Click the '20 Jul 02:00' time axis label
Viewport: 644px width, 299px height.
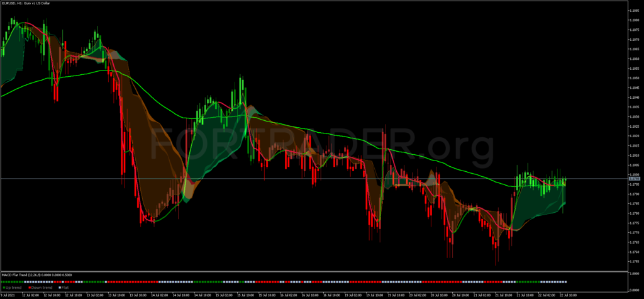[x=418, y=295]
